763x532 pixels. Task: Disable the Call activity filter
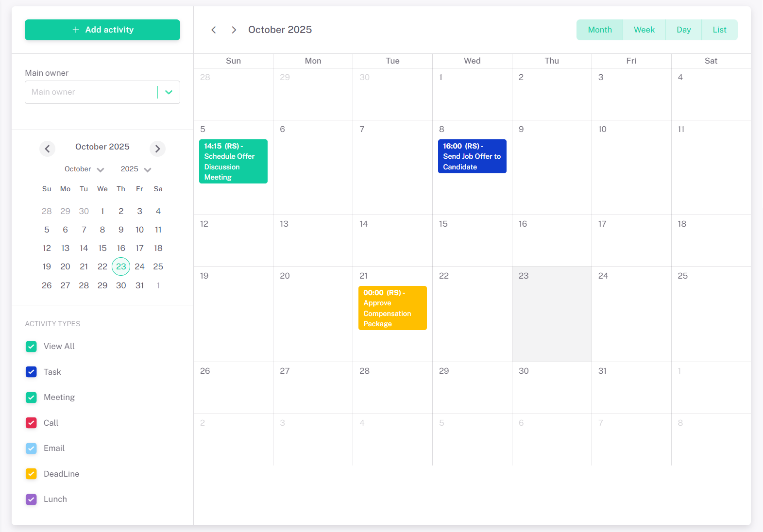tap(31, 423)
